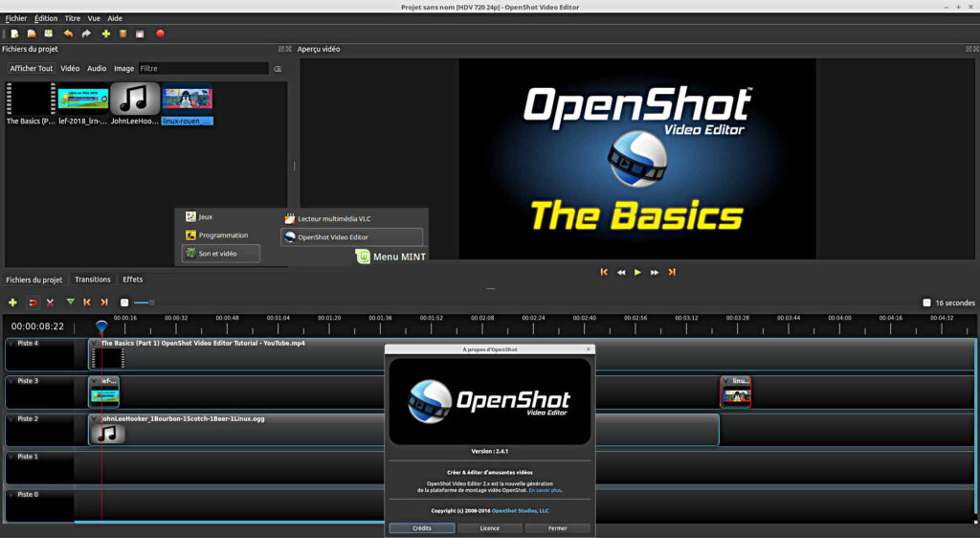Open the Aide menu

pos(115,19)
